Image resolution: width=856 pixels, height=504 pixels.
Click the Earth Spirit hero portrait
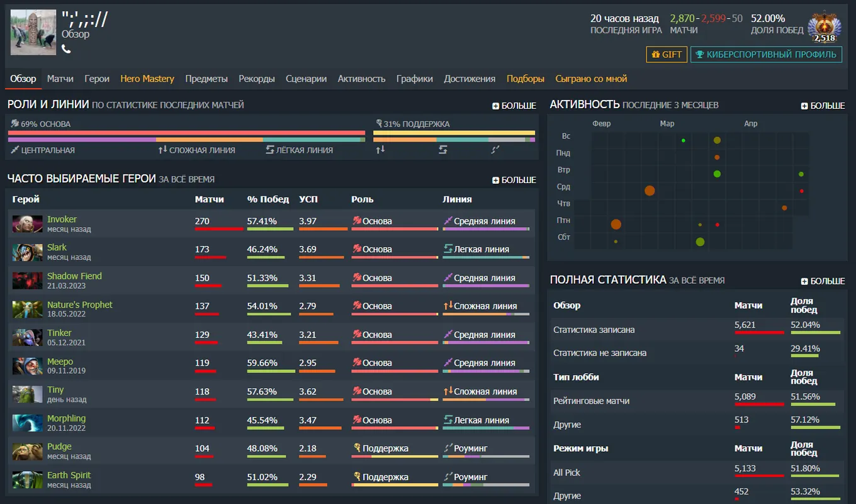[28, 479]
